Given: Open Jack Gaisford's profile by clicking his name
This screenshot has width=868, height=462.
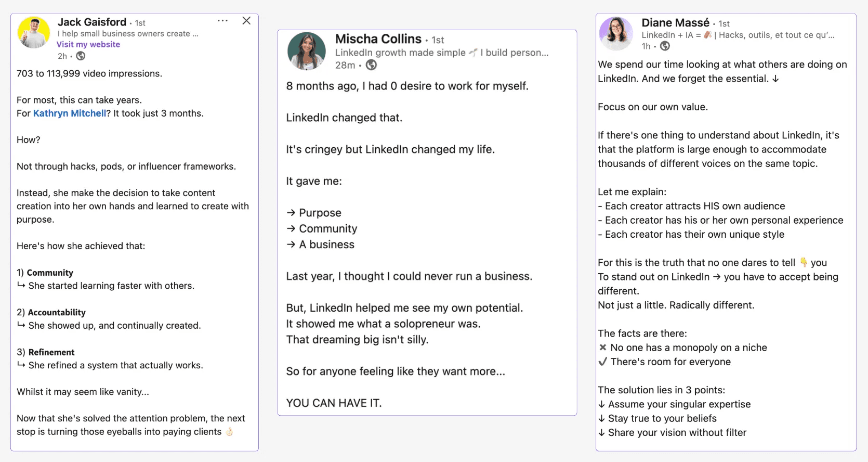Looking at the screenshot, I should click(x=91, y=22).
